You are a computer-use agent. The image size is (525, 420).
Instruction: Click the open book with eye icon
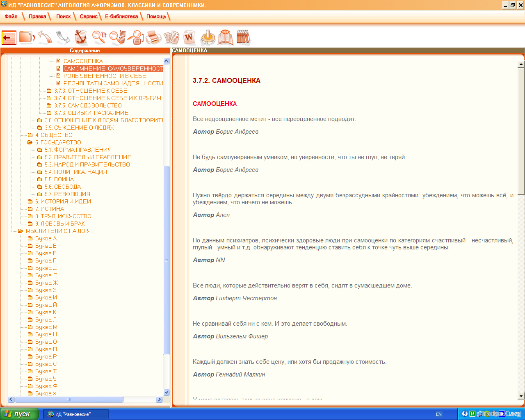[225, 37]
